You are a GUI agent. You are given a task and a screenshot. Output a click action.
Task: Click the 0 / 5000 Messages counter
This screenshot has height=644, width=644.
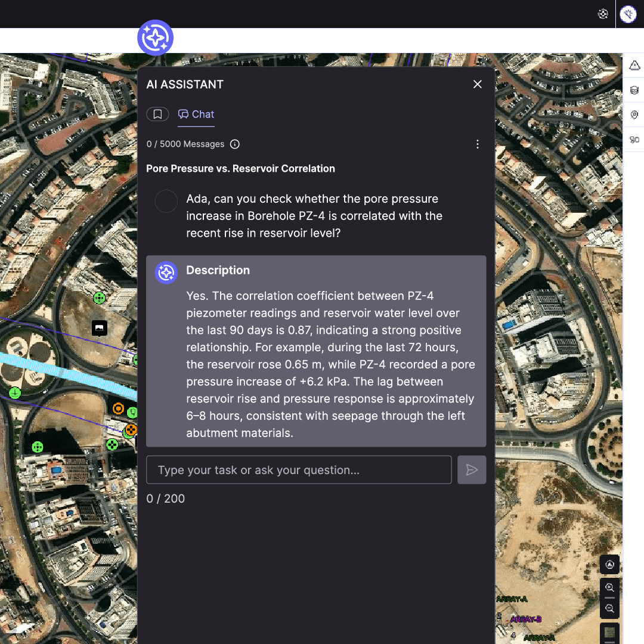(185, 144)
